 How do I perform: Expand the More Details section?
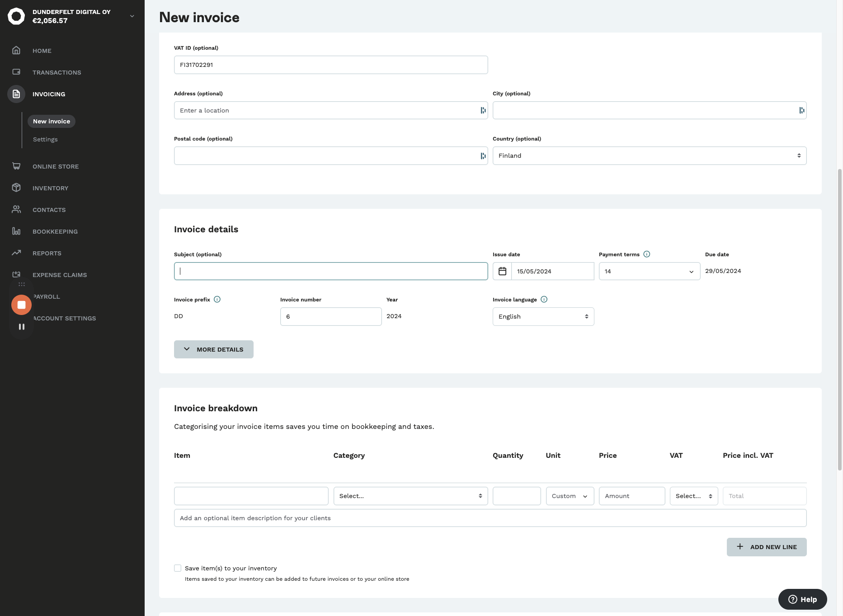coord(214,349)
